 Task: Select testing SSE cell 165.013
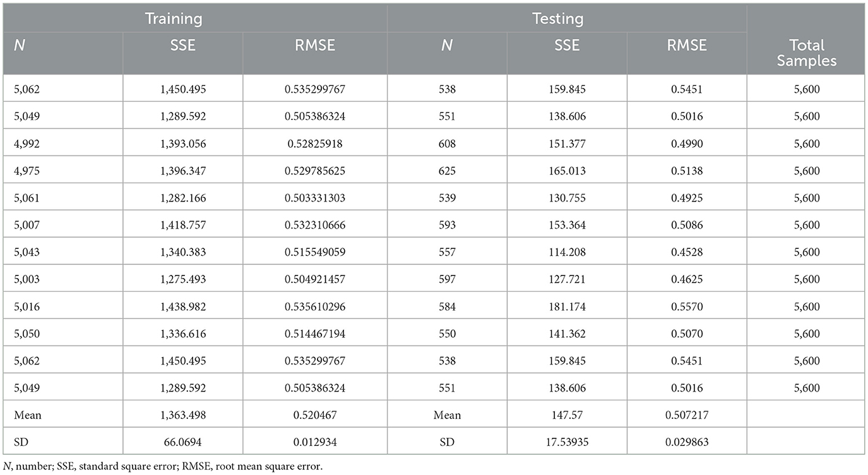tap(568, 171)
